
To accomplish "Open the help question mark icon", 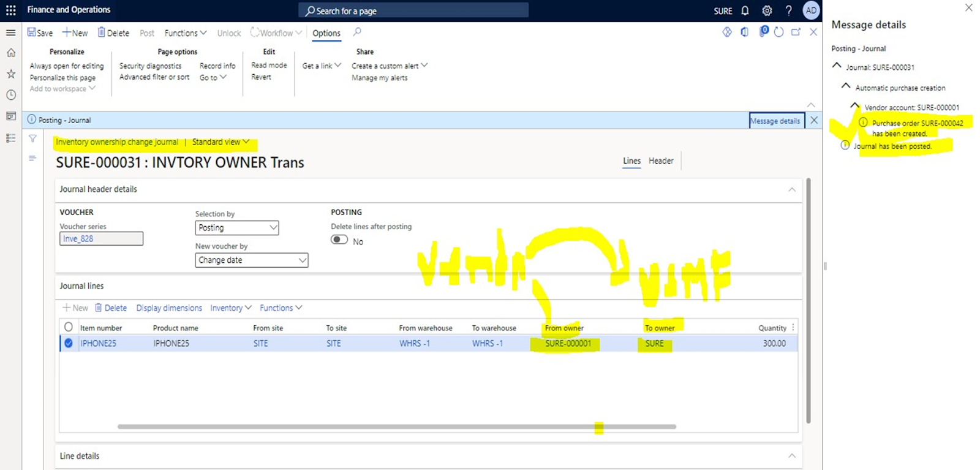I will tap(789, 10).
